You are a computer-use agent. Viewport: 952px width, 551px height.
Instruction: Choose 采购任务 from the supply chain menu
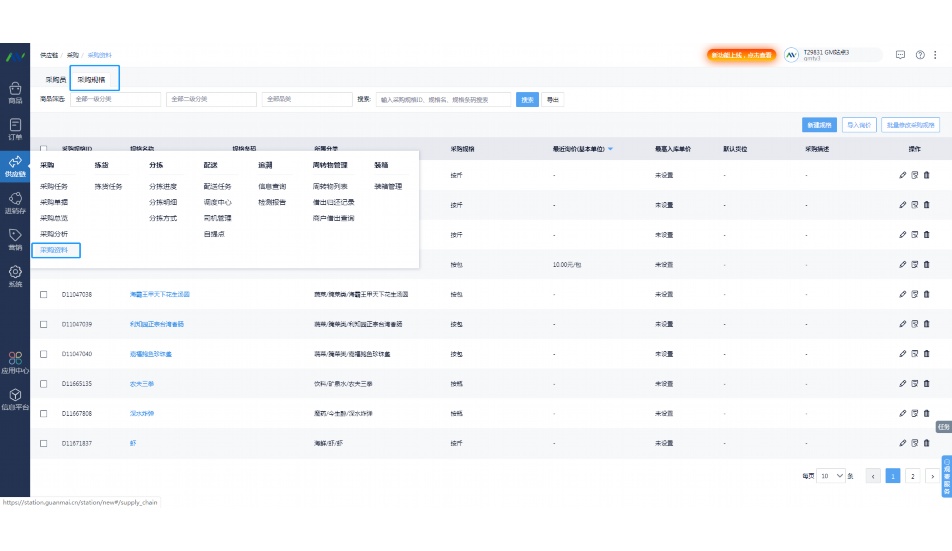point(54,186)
